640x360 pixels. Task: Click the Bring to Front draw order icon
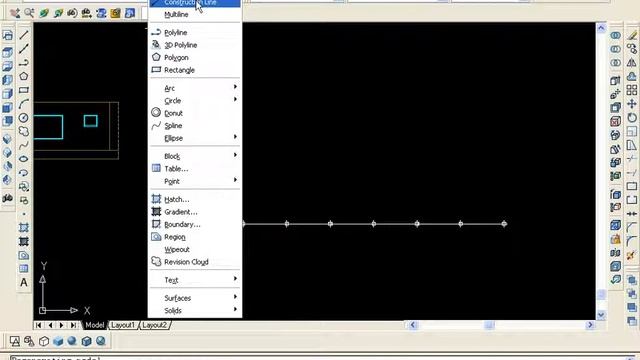pos(632,280)
